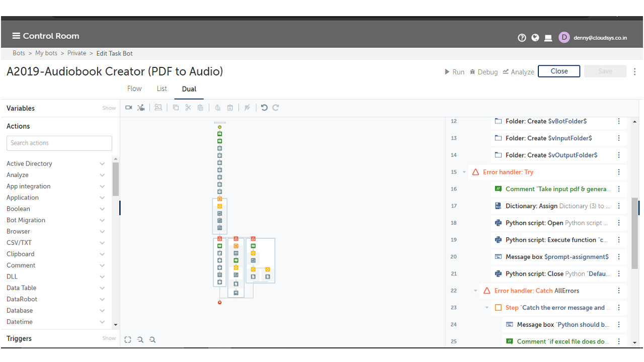Click the Undo arrow in toolbar
Viewport: 644px width, 362px height.
pyautogui.click(x=264, y=108)
